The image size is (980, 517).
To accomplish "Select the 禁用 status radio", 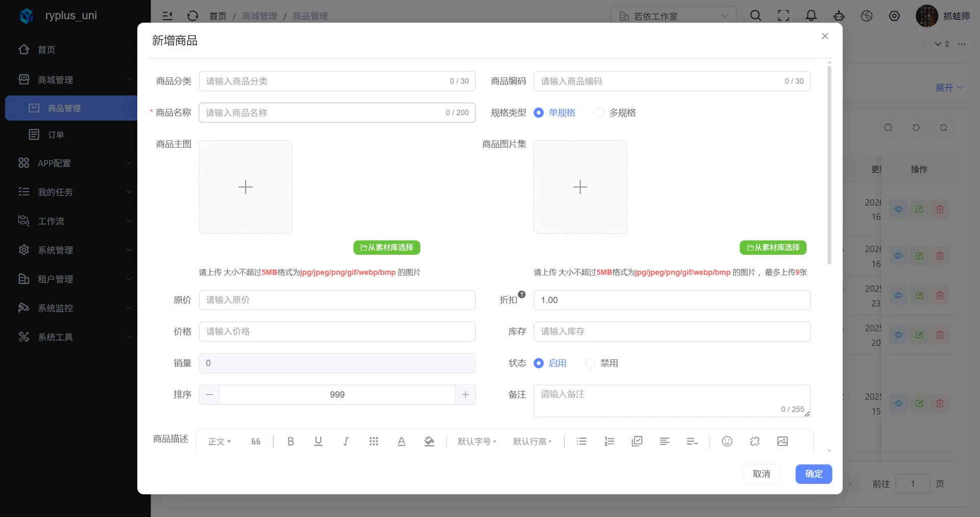I will (602, 363).
